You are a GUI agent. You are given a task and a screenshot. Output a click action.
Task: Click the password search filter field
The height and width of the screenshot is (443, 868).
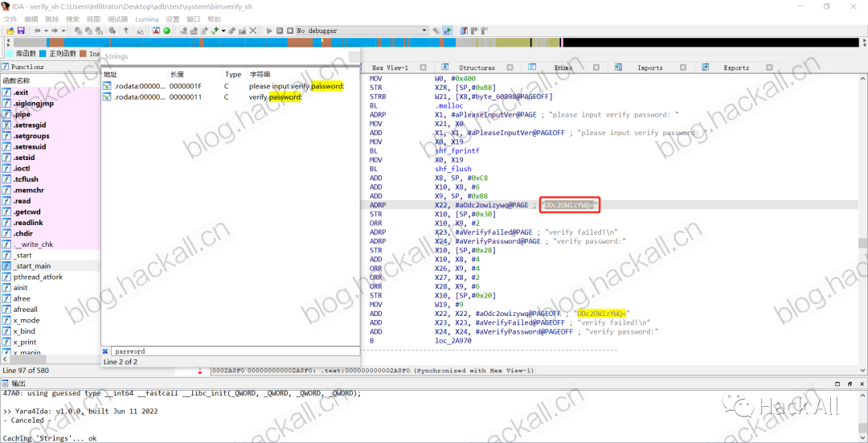pyautogui.click(x=235, y=351)
